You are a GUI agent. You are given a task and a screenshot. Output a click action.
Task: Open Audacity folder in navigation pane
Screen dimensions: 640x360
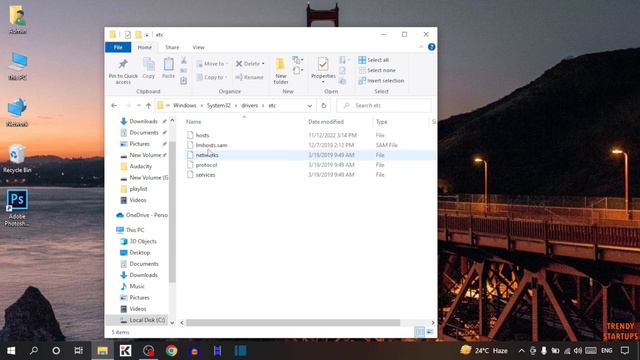coord(140,167)
